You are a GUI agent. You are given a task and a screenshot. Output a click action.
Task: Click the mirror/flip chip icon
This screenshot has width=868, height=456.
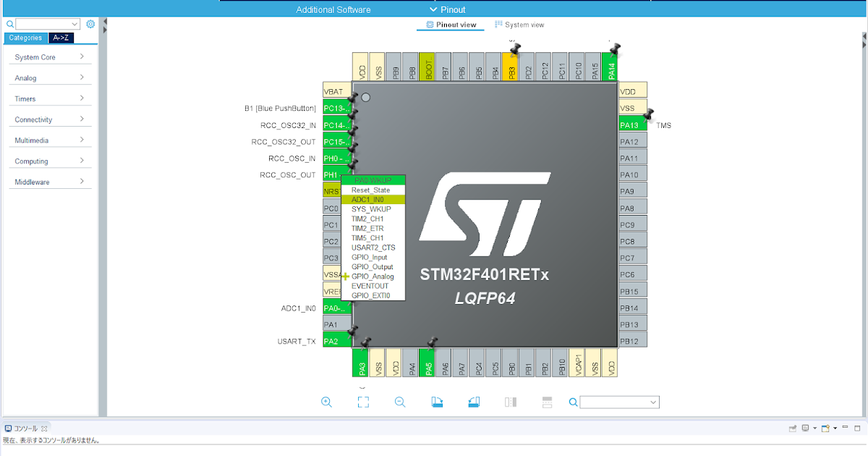[x=511, y=402]
